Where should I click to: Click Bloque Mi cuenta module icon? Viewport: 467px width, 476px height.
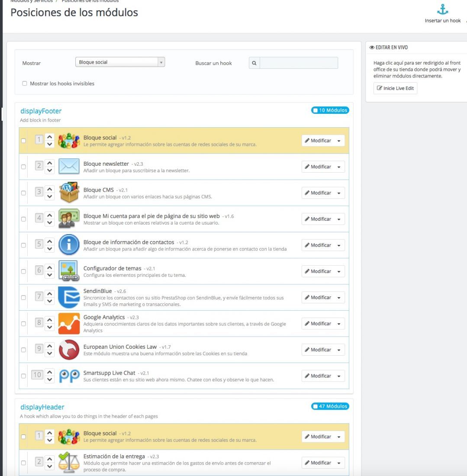[69, 219]
